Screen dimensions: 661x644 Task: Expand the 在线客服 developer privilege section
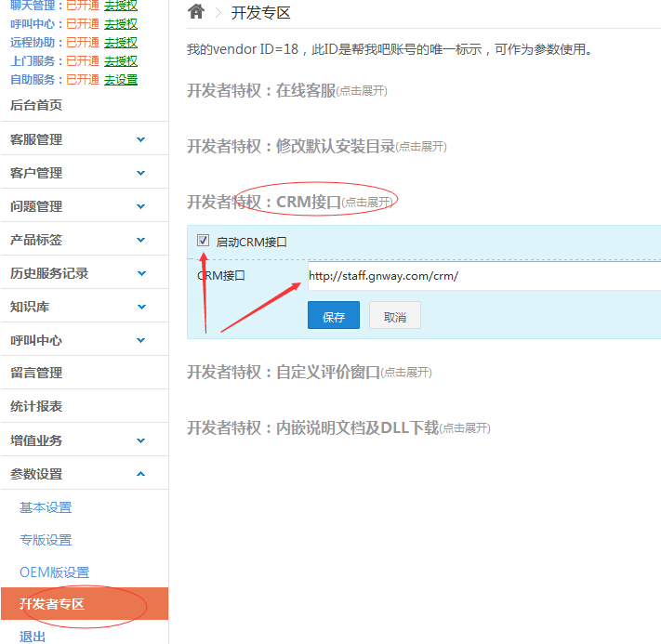(286, 91)
